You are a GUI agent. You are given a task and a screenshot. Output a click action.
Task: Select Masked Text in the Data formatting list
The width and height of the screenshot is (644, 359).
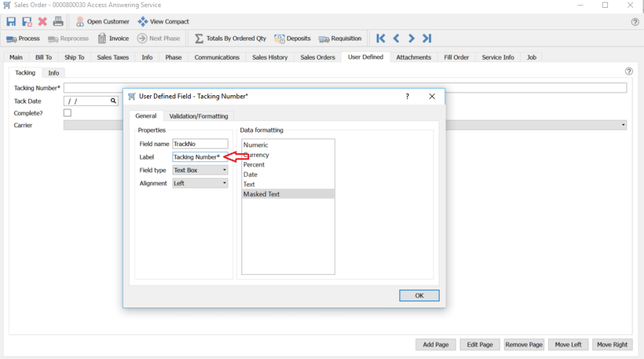tap(288, 194)
